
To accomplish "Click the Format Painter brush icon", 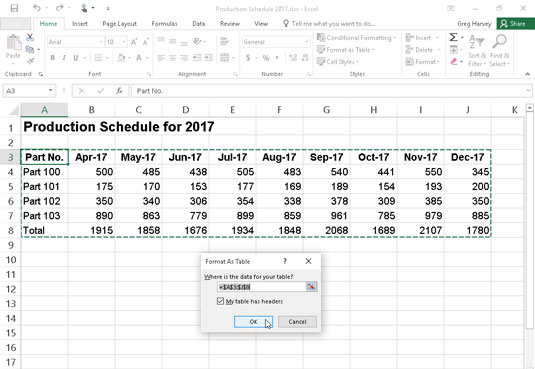I will pyautogui.click(x=30, y=61).
